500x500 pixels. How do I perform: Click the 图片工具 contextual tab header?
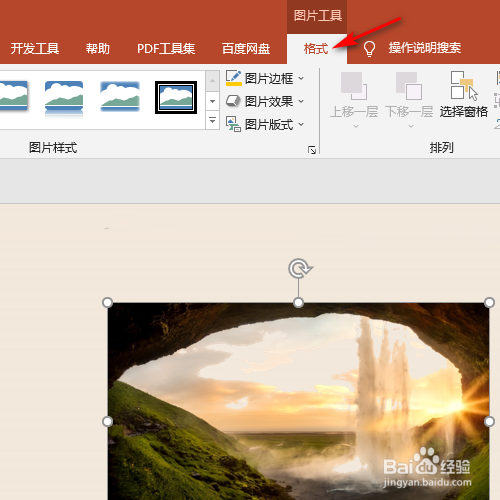[317, 16]
